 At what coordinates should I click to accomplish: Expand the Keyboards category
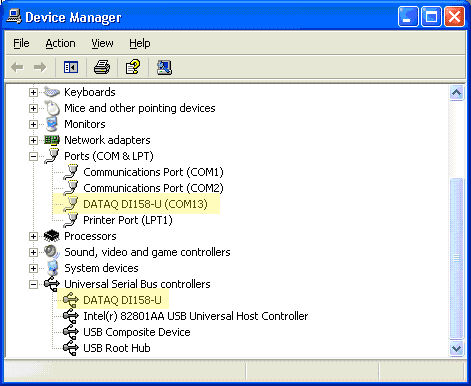[33, 92]
